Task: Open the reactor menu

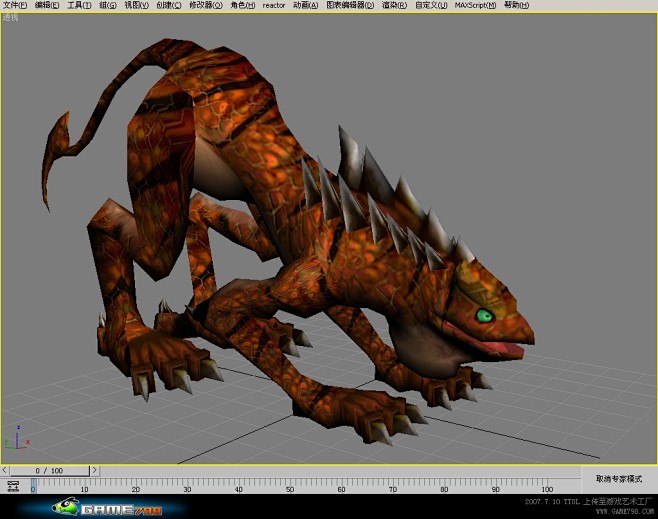Action: (x=274, y=5)
